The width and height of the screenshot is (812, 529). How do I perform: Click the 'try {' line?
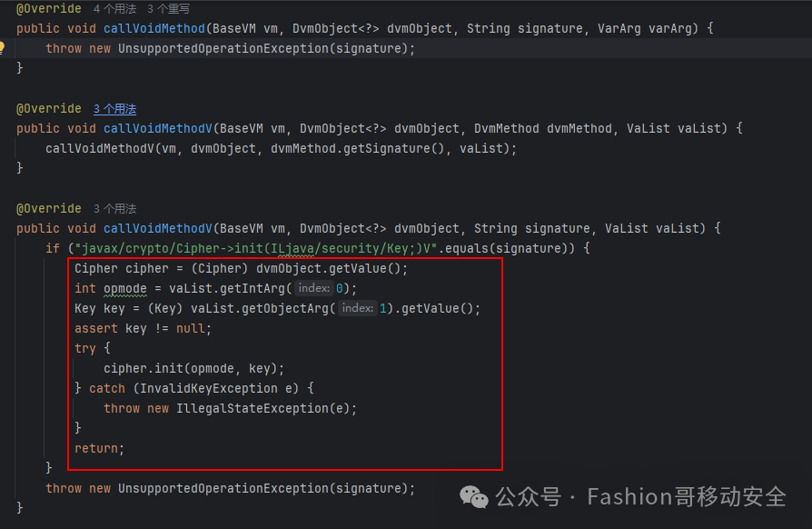92,349
